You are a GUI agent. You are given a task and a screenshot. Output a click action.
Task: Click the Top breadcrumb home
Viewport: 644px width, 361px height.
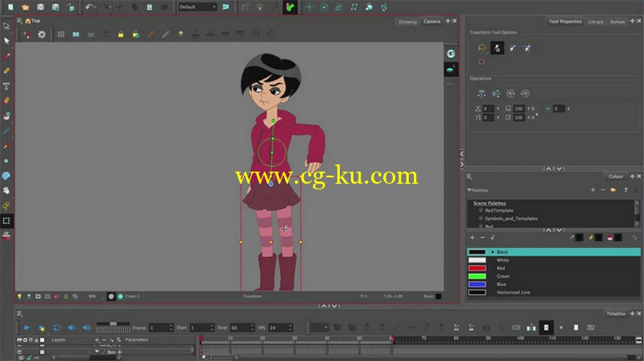[33, 21]
